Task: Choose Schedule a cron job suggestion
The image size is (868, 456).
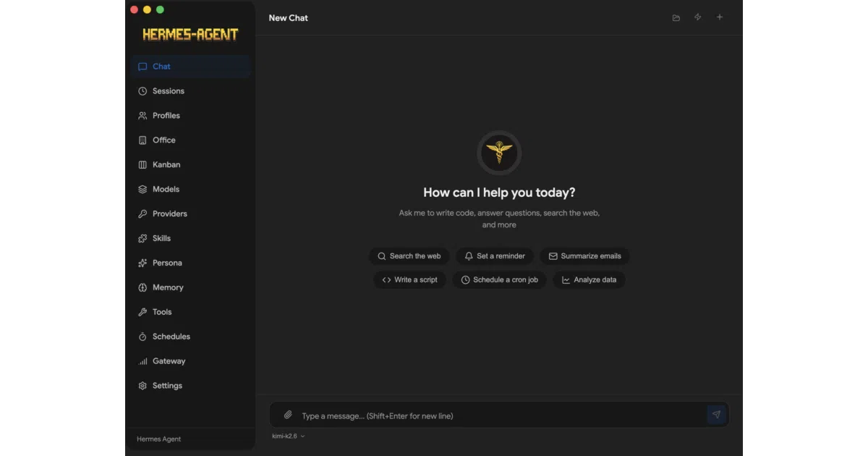Action: pyautogui.click(x=500, y=280)
